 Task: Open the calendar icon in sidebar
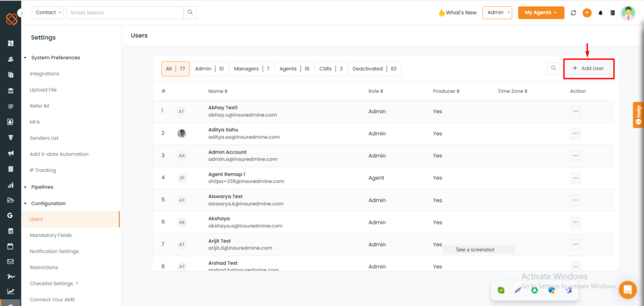click(x=11, y=246)
